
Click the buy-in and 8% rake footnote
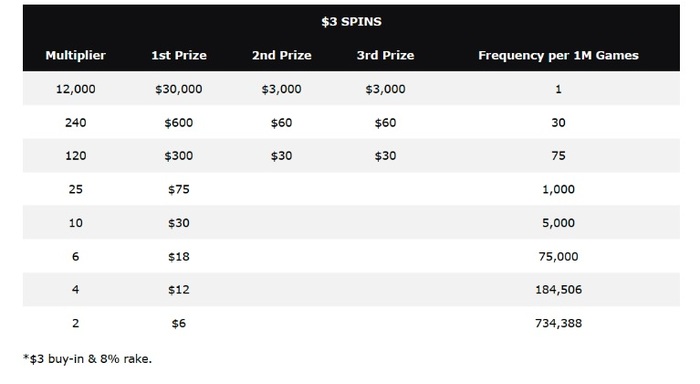tap(88, 359)
